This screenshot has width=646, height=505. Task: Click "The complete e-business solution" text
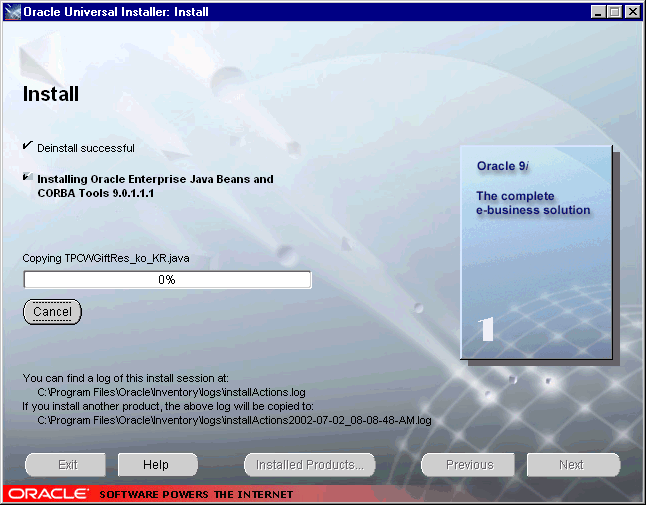click(x=533, y=203)
